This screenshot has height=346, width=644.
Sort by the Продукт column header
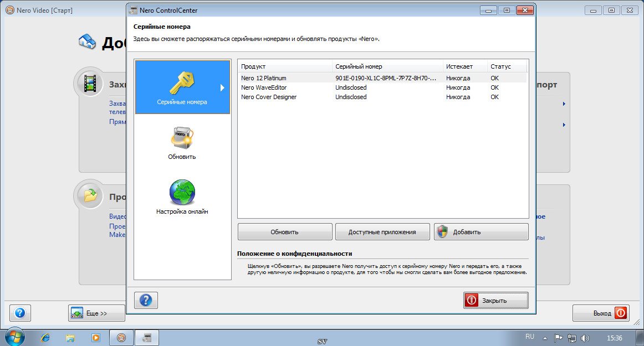click(285, 66)
